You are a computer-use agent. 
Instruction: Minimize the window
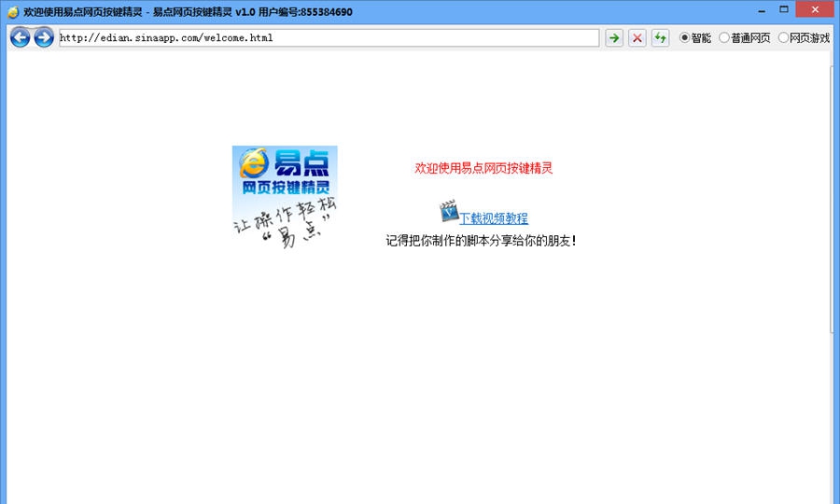(x=762, y=10)
